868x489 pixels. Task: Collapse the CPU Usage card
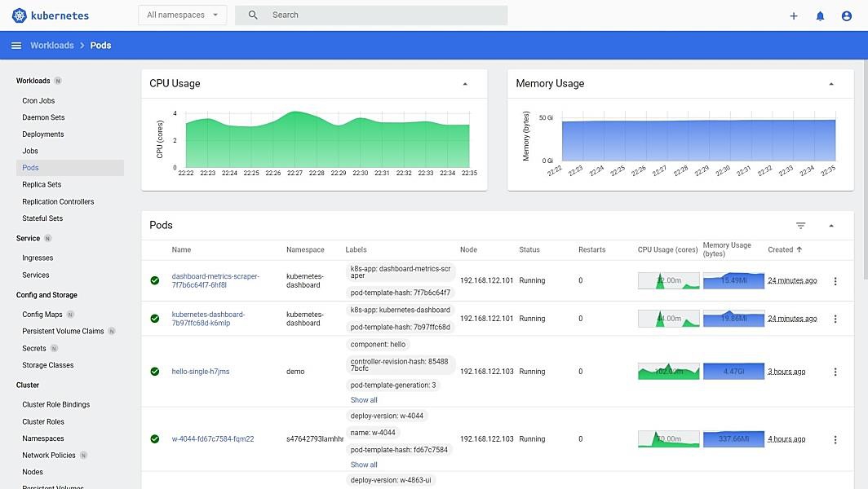coord(465,84)
